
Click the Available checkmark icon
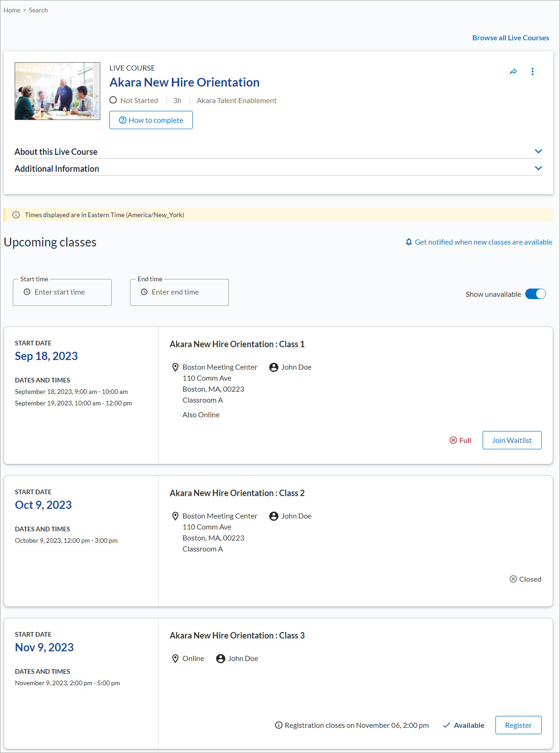446,725
